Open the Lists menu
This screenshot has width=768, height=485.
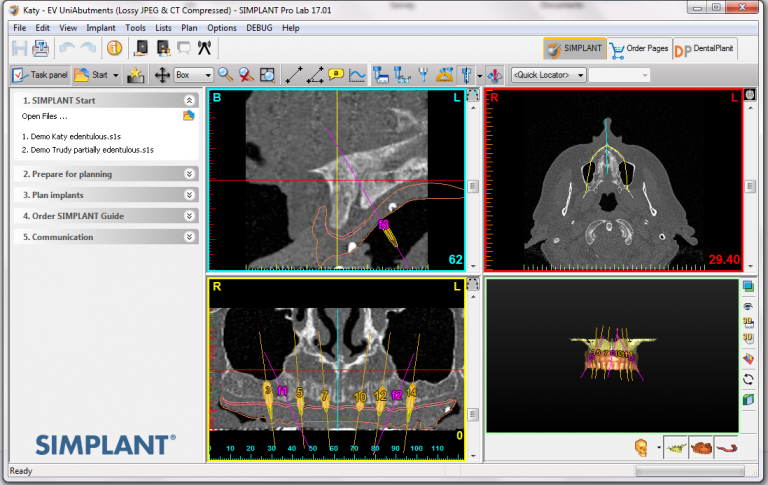(x=163, y=28)
